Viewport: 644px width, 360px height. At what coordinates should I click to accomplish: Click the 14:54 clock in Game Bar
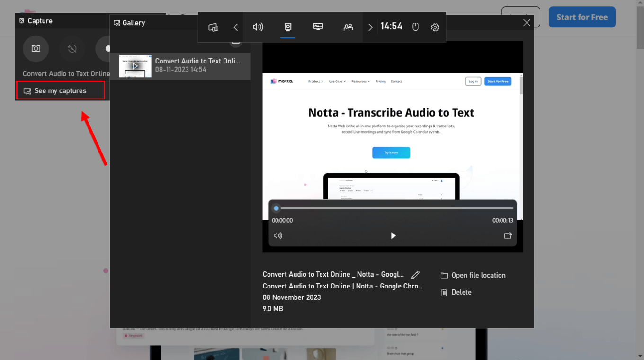(x=391, y=27)
